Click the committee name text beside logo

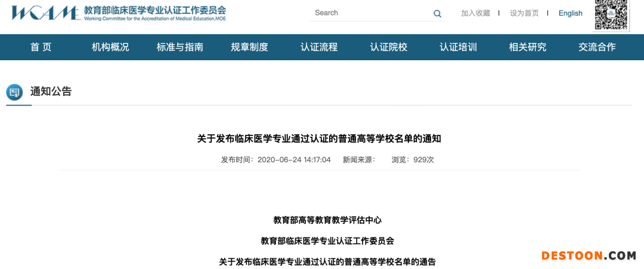pyautogui.click(x=155, y=11)
